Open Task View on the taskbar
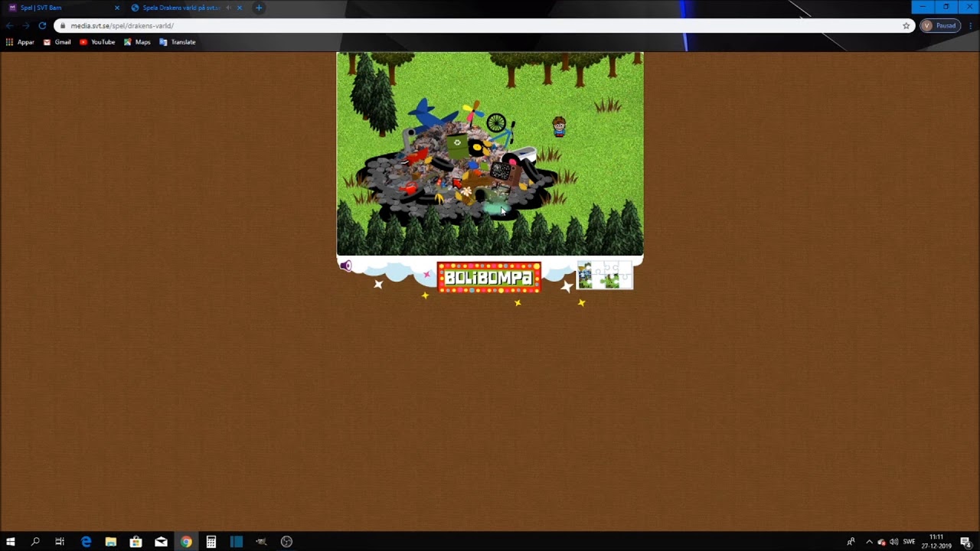980x551 pixels. (x=60, y=542)
